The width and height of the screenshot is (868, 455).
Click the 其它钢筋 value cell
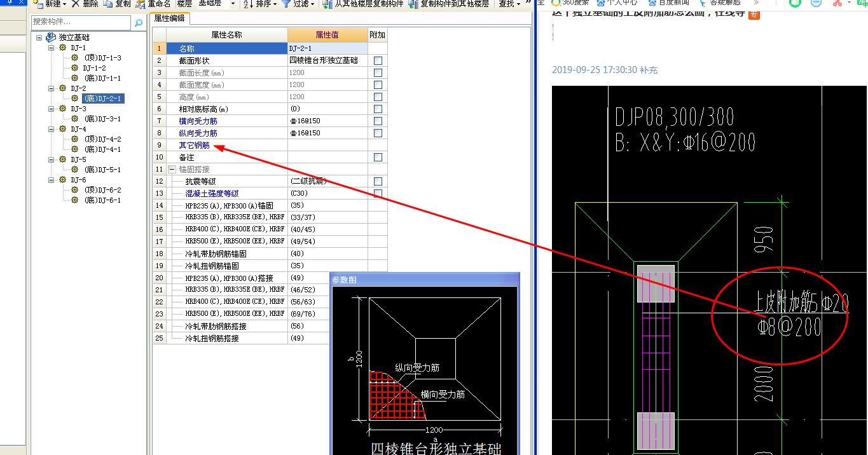[327, 145]
